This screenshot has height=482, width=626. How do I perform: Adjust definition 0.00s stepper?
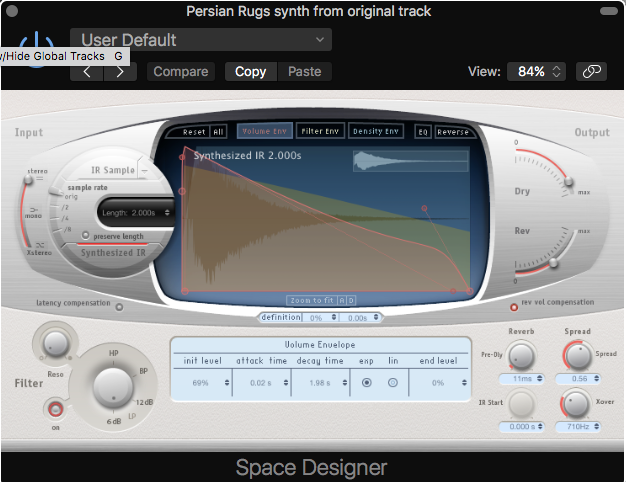click(x=376, y=317)
